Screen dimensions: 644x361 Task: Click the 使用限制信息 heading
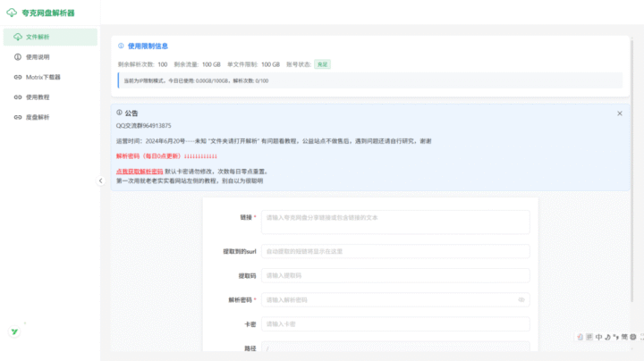coord(148,46)
